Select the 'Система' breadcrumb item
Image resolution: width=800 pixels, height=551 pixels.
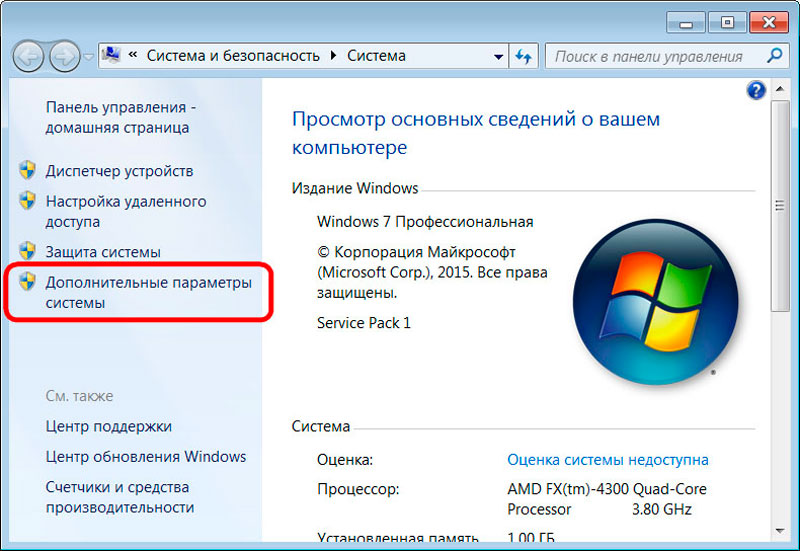[376, 56]
